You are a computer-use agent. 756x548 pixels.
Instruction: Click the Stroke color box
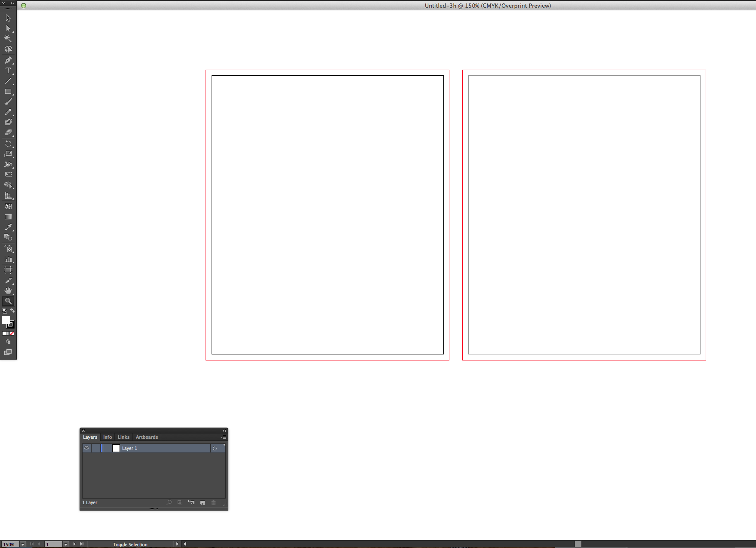(x=11, y=325)
